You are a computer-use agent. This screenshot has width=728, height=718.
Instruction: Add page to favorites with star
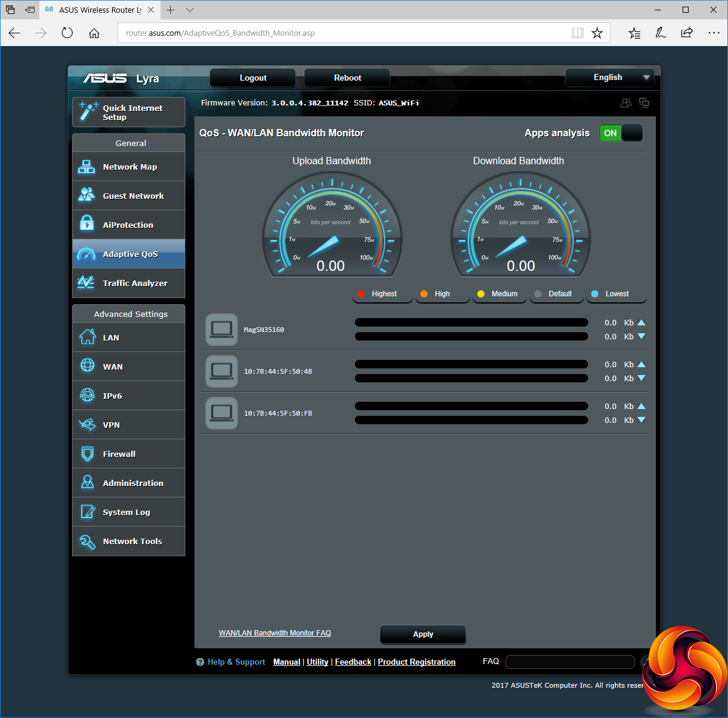tap(597, 33)
